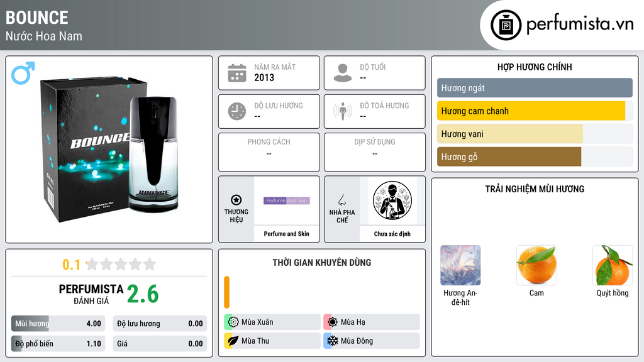Click the perfumer silhouette icon for Chưa xác định
This screenshot has height=362, width=644.
tap(392, 200)
